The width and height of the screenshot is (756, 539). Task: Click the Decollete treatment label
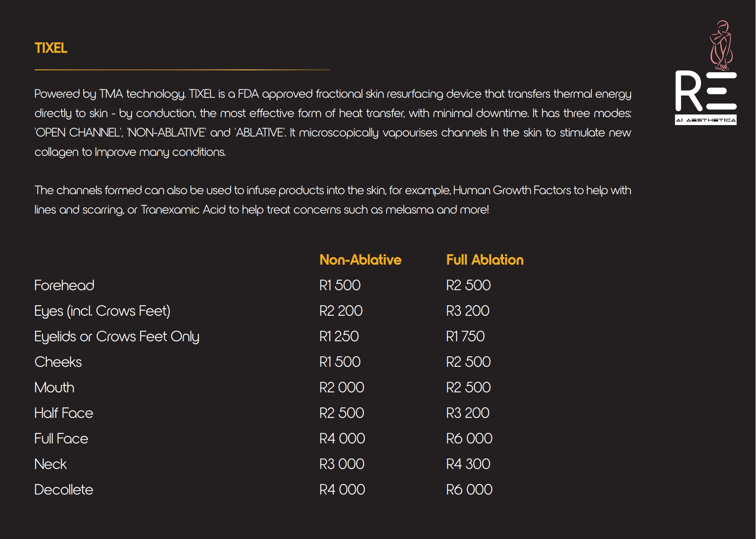64,490
